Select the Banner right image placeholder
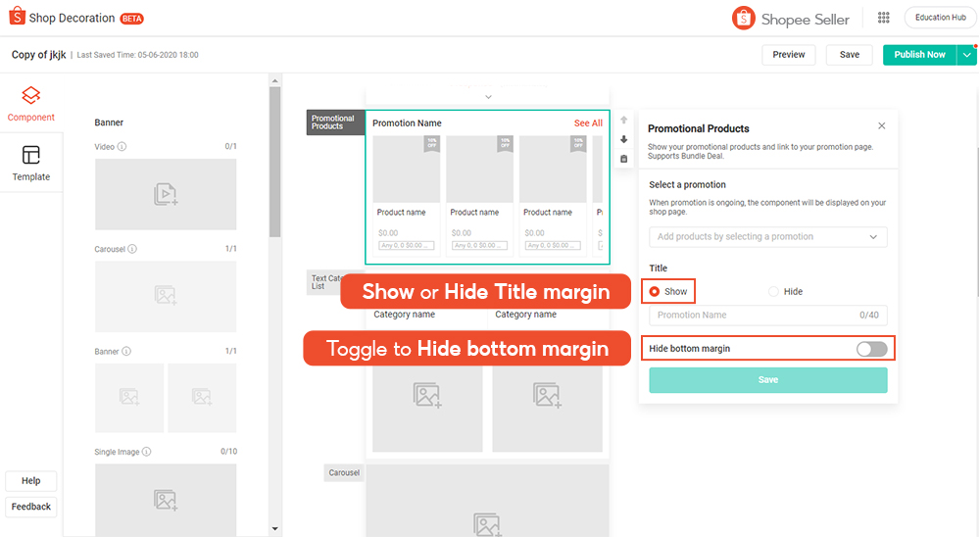 point(202,398)
